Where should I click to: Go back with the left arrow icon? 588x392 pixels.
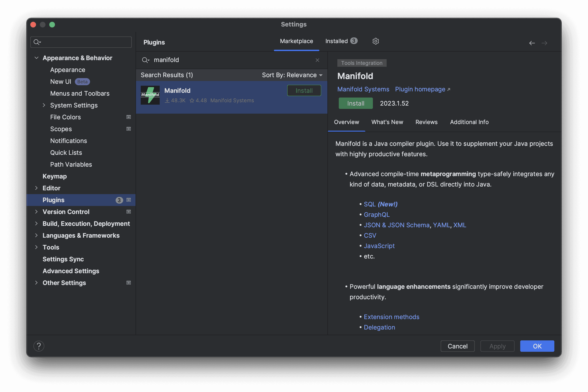(532, 43)
